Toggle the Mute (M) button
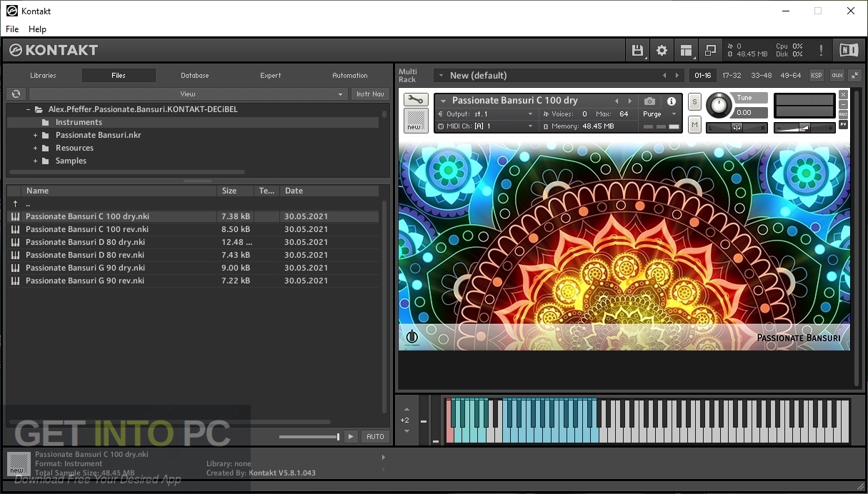The image size is (868, 494). tap(694, 125)
